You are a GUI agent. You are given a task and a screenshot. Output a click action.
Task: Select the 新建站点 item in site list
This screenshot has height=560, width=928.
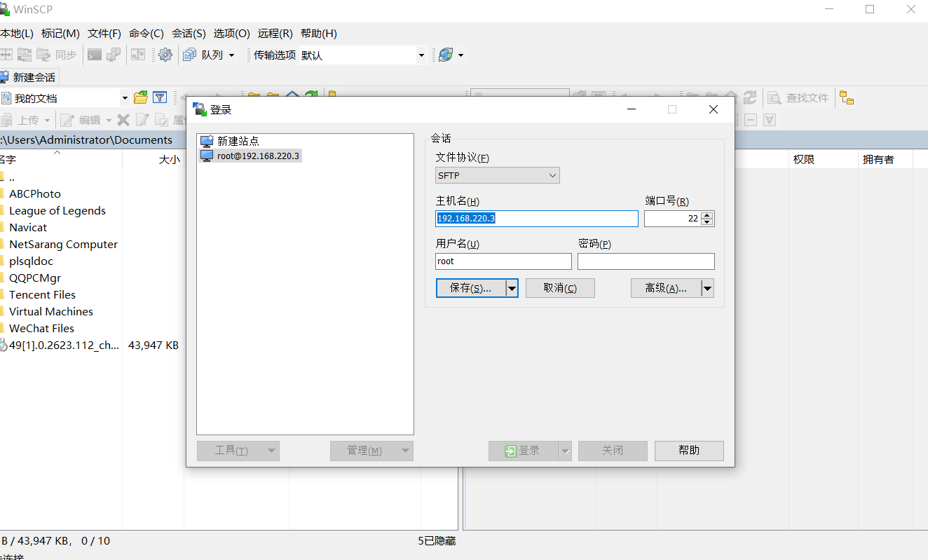pyautogui.click(x=230, y=141)
